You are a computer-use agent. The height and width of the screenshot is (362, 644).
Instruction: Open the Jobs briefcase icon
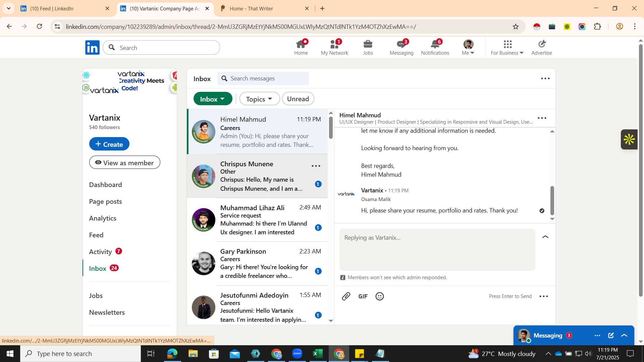click(368, 47)
